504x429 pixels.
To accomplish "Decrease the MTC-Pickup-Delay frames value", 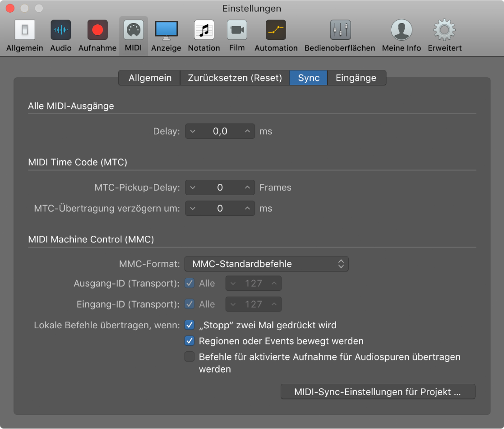I will tap(193, 187).
